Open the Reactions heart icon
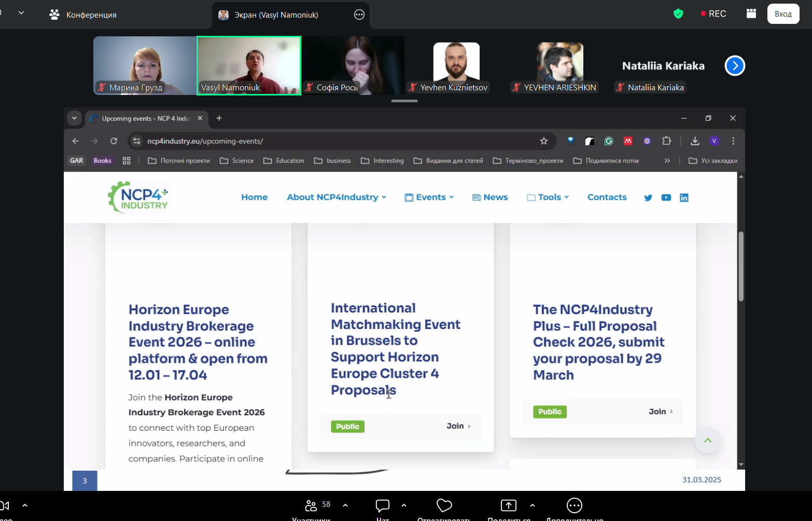 [x=444, y=505]
